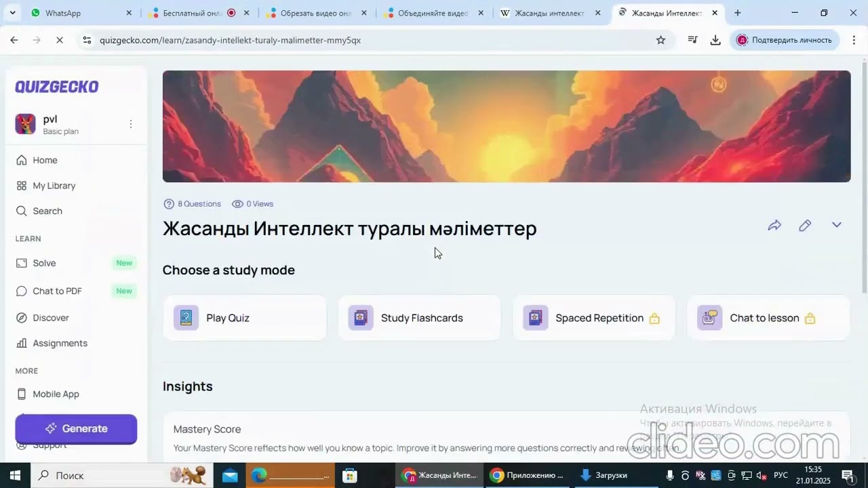Open a new browser tab
Screen dimensions: 868x488
(738, 13)
